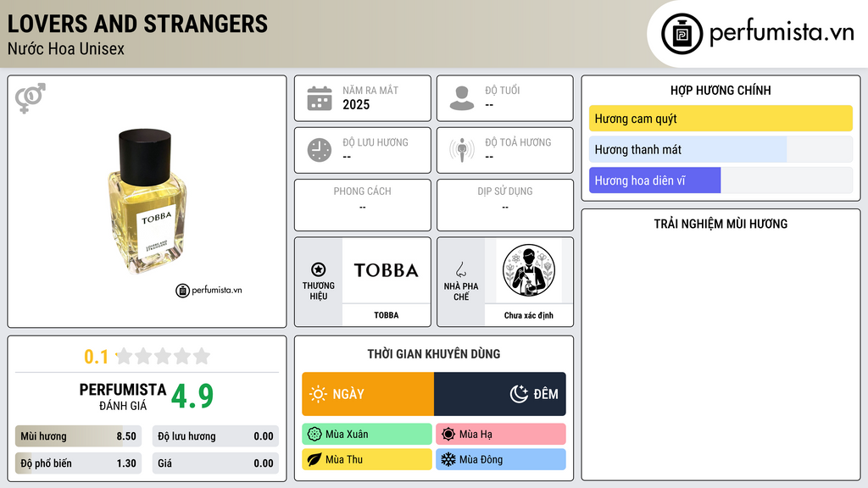Screen dimensions: 868x488
Task: Click the sun icon in Ngày
Action: click(x=318, y=394)
